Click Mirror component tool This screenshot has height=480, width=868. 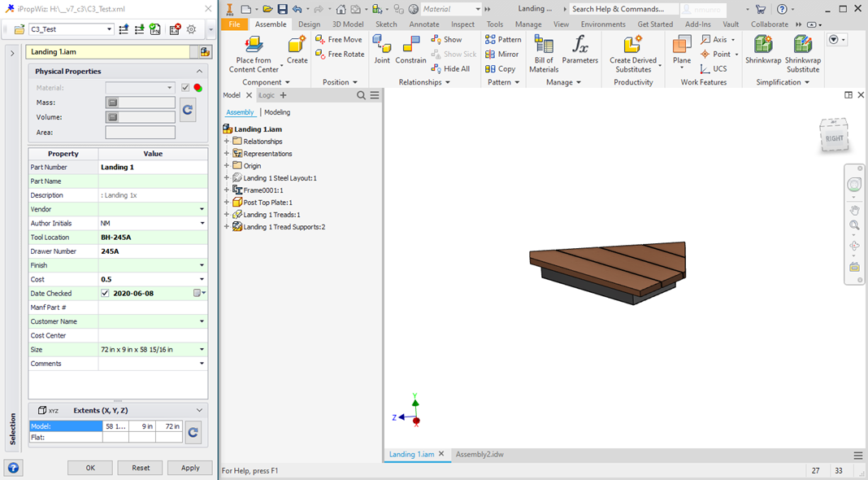coord(502,55)
